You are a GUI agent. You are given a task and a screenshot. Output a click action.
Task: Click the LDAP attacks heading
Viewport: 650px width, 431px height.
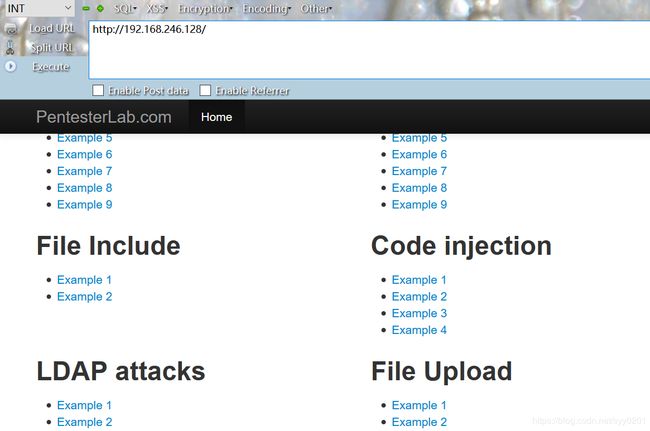click(121, 371)
